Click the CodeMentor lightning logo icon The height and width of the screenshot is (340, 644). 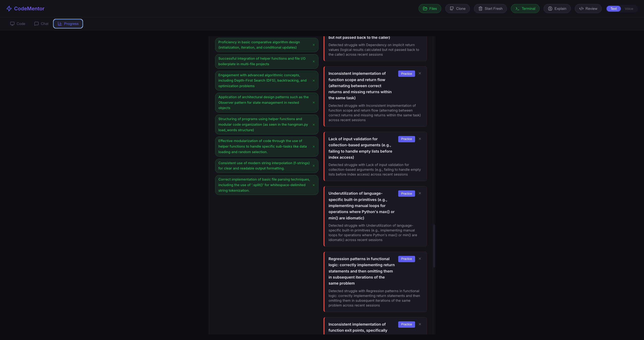[9, 9]
